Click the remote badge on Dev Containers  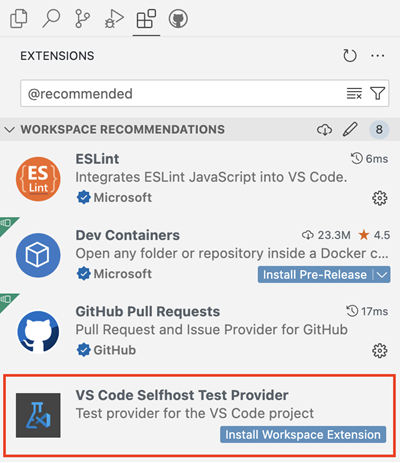7,224
